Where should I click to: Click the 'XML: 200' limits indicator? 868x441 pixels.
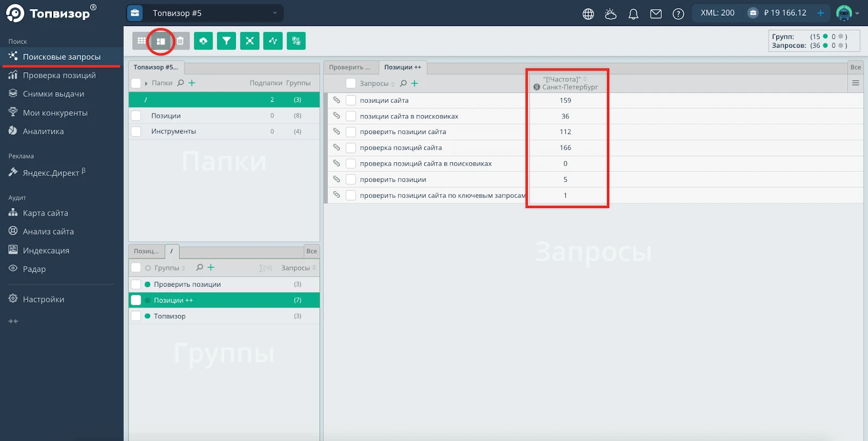(717, 13)
